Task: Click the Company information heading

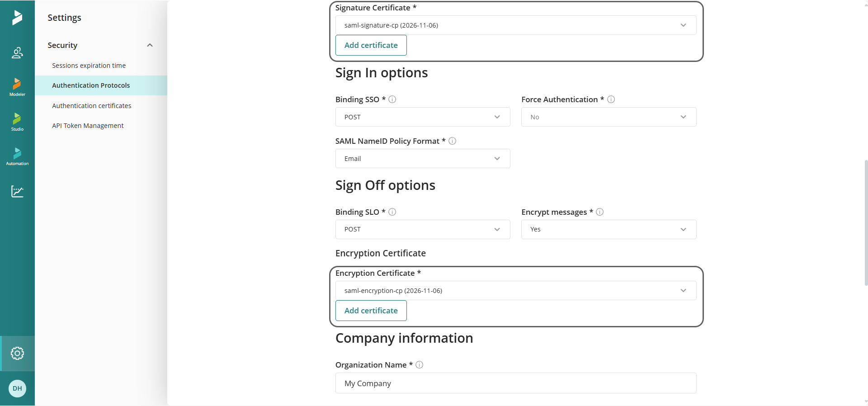Action: click(404, 338)
